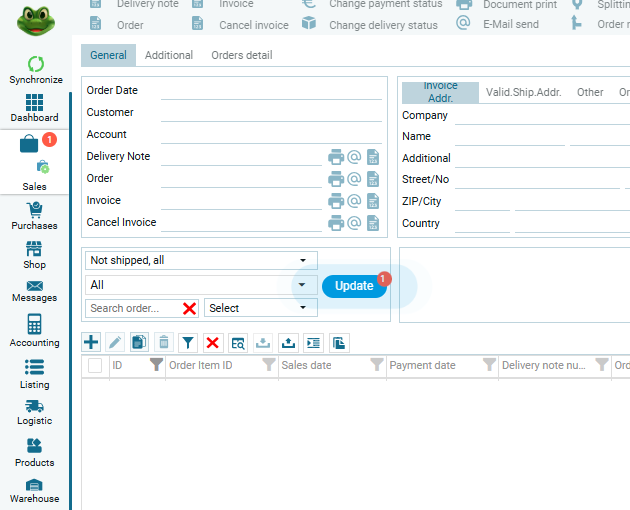
Task: Click the Search order input field
Action: pyautogui.click(x=132, y=308)
